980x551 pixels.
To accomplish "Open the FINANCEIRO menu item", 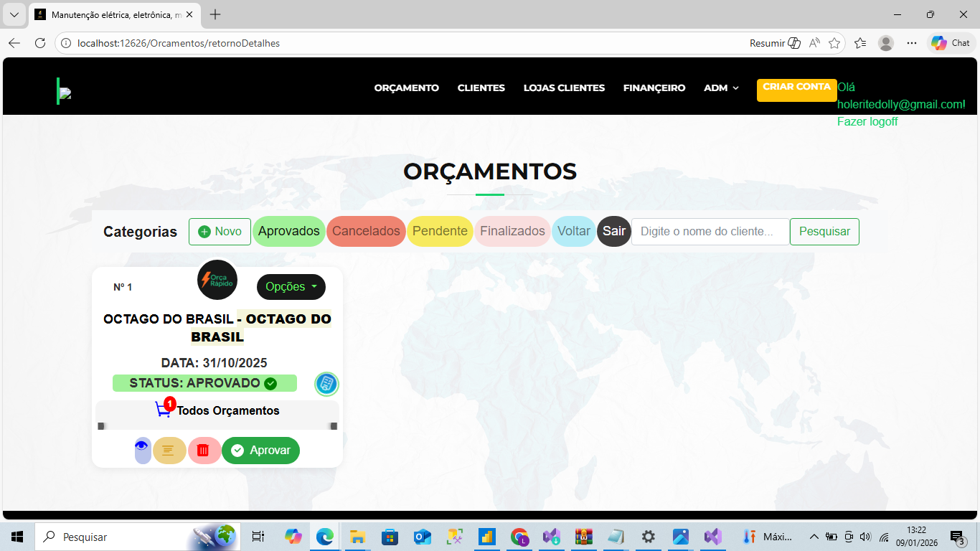I will click(x=654, y=88).
